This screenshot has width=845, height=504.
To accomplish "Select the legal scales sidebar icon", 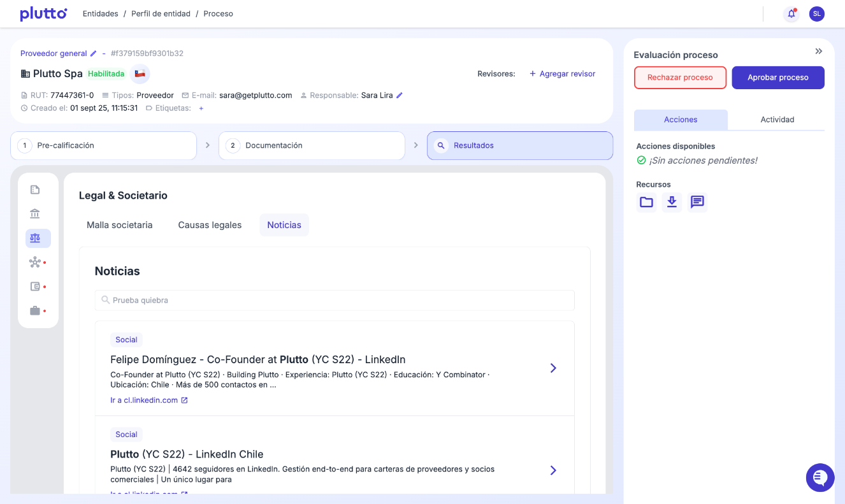I will [38, 238].
